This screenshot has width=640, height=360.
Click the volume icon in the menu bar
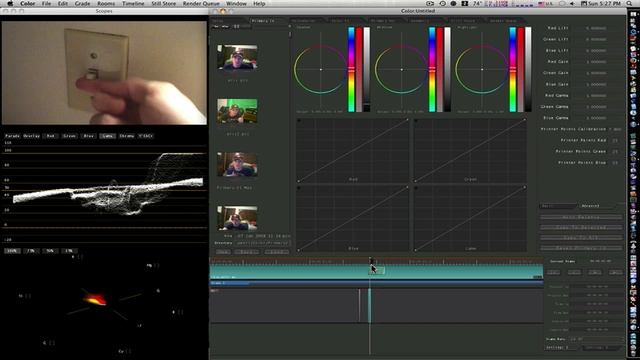coord(572,4)
